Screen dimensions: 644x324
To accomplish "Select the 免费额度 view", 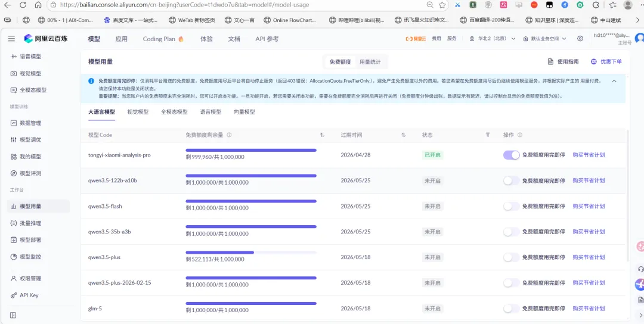I will click(340, 62).
